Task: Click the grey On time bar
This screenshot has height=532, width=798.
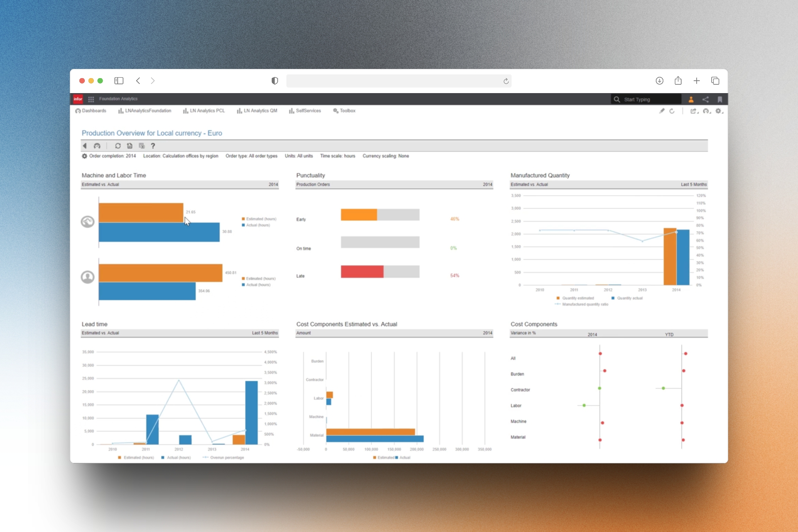Action: click(x=380, y=242)
